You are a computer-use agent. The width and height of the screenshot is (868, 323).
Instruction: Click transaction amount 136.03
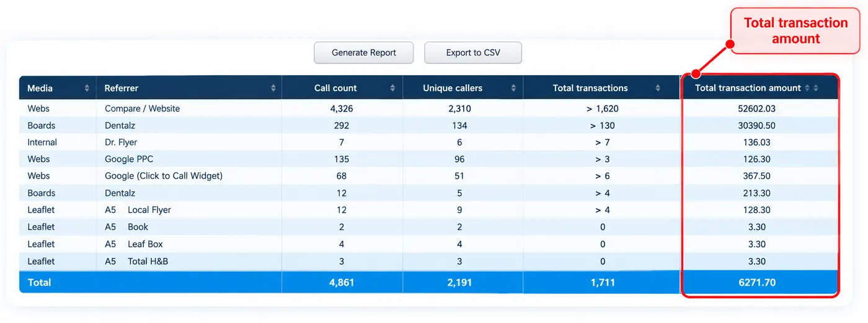[756, 142]
